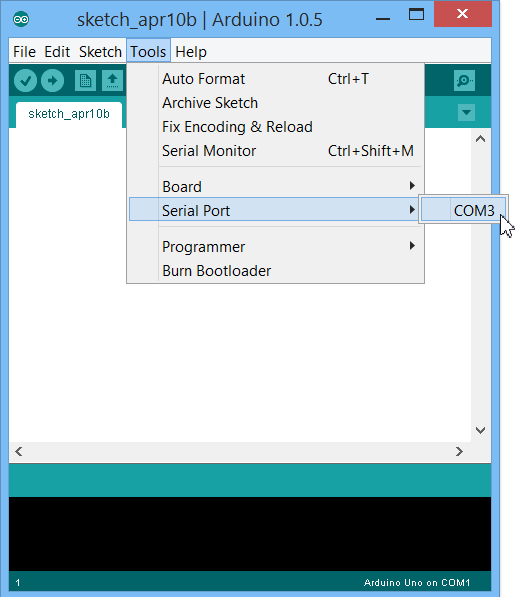Minimize the Arduino window
This screenshot has width=517, height=597.
tap(383, 18)
